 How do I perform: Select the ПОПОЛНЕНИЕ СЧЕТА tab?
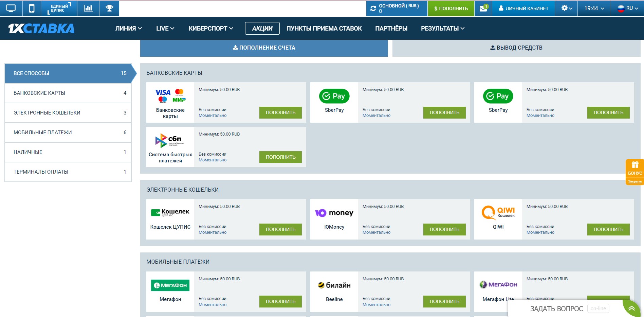tap(264, 48)
